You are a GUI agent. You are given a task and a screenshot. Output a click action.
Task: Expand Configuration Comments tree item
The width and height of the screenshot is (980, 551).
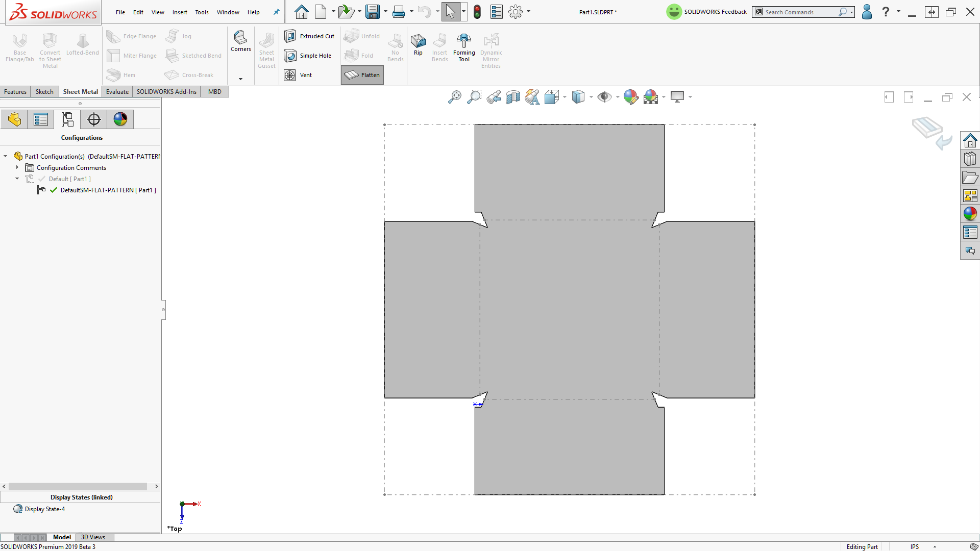click(x=18, y=167)
